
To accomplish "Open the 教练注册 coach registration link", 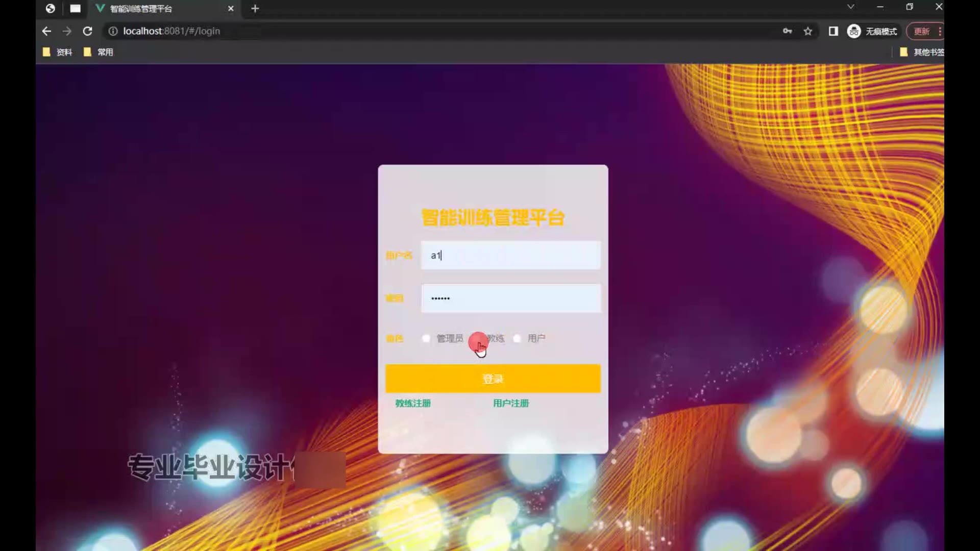I will pyautogui.click(x=413, y=403).
